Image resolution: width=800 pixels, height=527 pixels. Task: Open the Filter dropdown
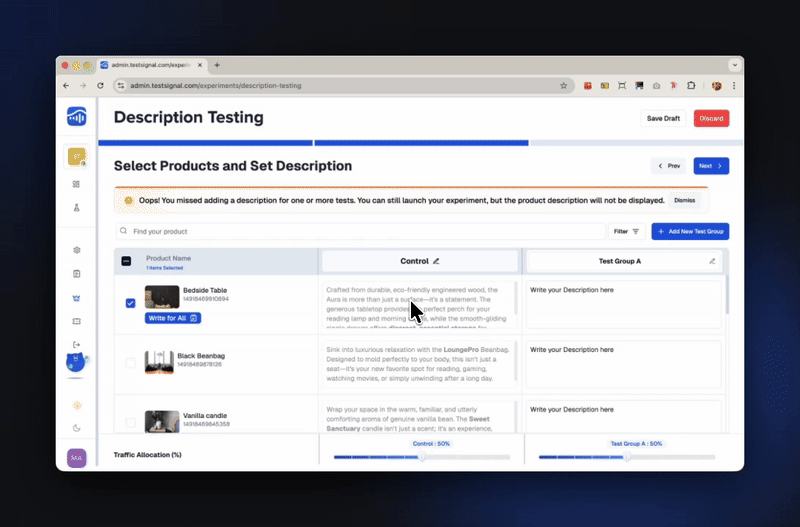coord(627,232)
